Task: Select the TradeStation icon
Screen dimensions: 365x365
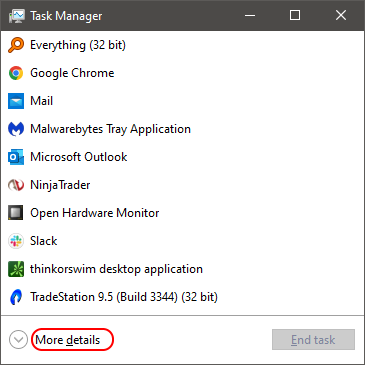Action: point(16,297)
